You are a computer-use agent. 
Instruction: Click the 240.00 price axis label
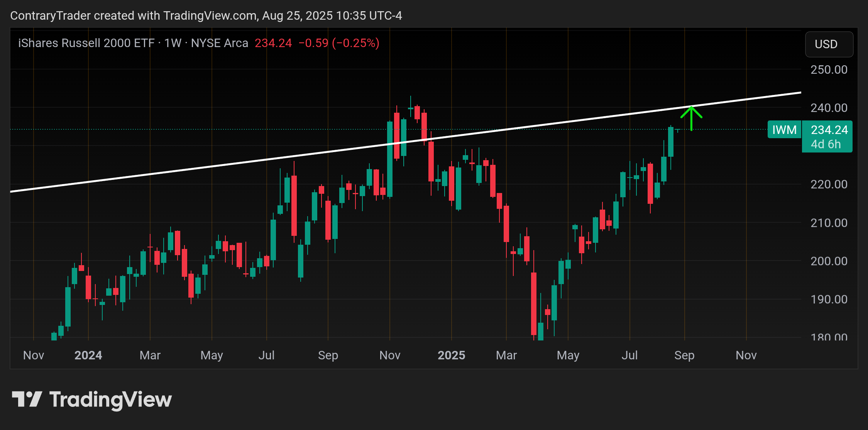pos(829,108)
